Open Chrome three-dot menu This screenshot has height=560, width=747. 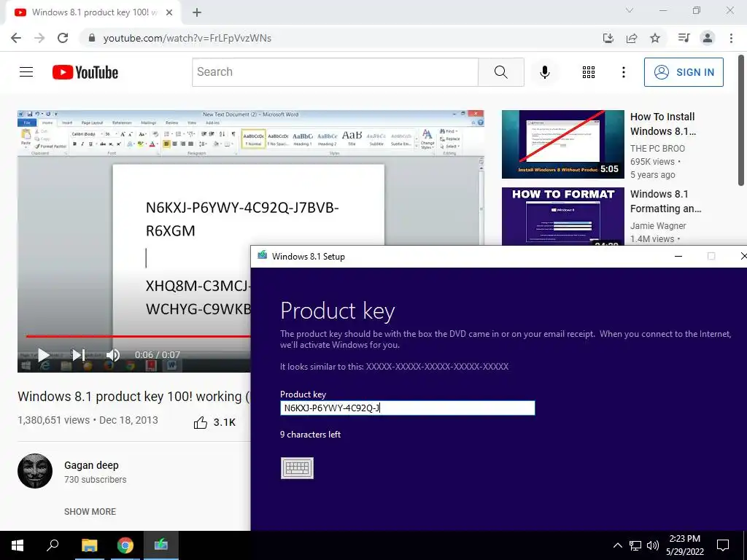click(731, 38)
